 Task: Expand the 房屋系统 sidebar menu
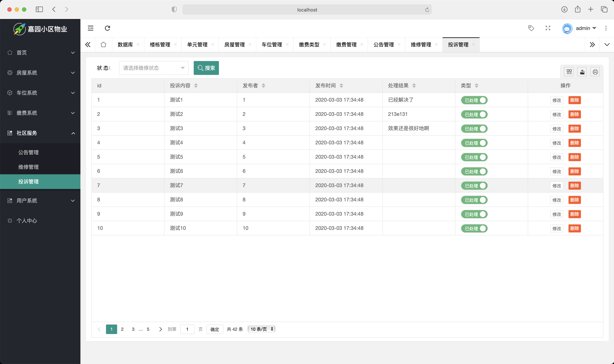40,73
